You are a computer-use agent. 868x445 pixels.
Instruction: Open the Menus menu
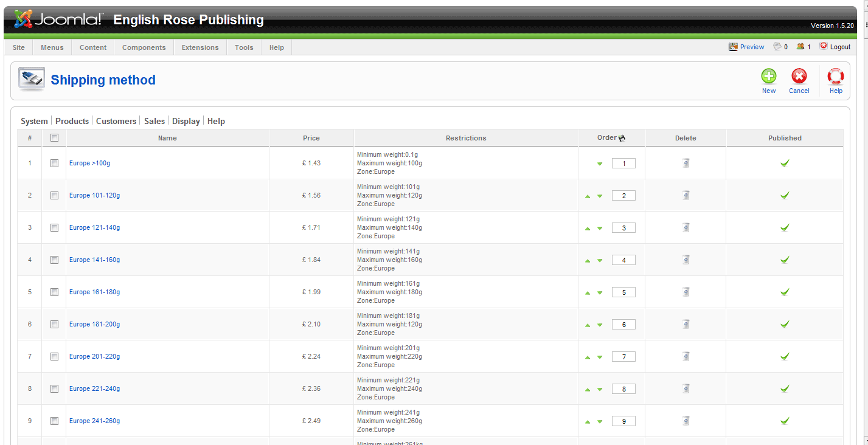(52, 47)
